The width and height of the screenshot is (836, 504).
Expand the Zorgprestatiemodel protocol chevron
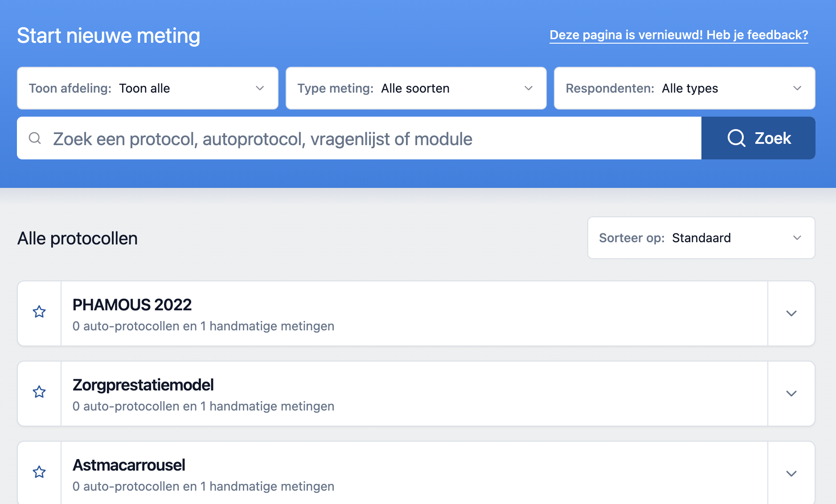coord(791,394)
